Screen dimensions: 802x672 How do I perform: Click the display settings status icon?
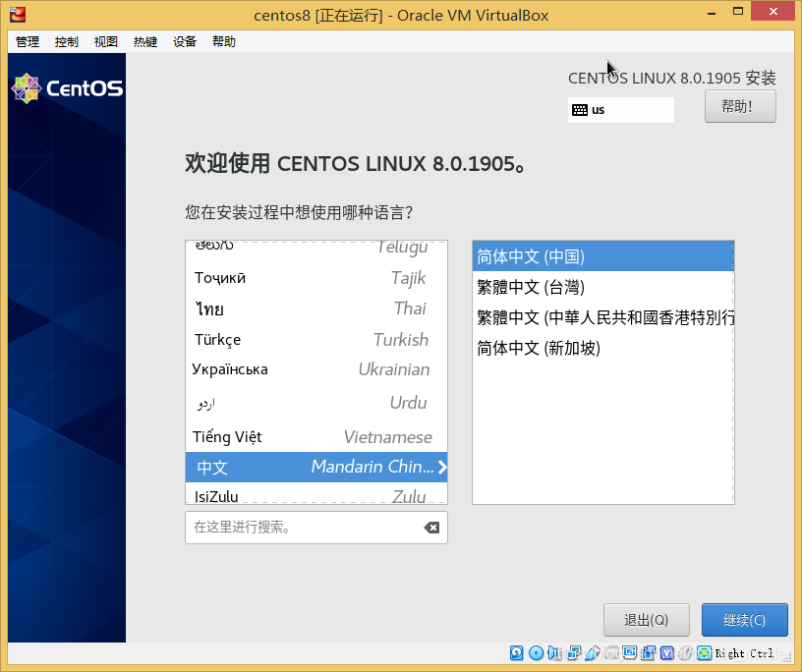[x=630, y=653]
